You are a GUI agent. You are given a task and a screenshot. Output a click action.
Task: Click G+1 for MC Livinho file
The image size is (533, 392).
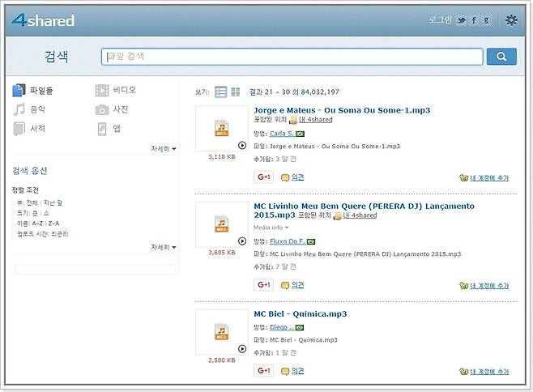264,284
